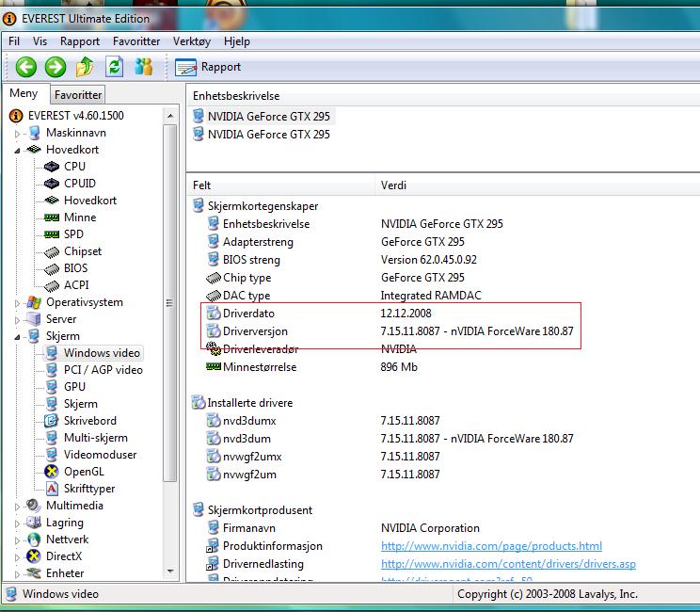Select Minne in the tree

coord(80,217)
